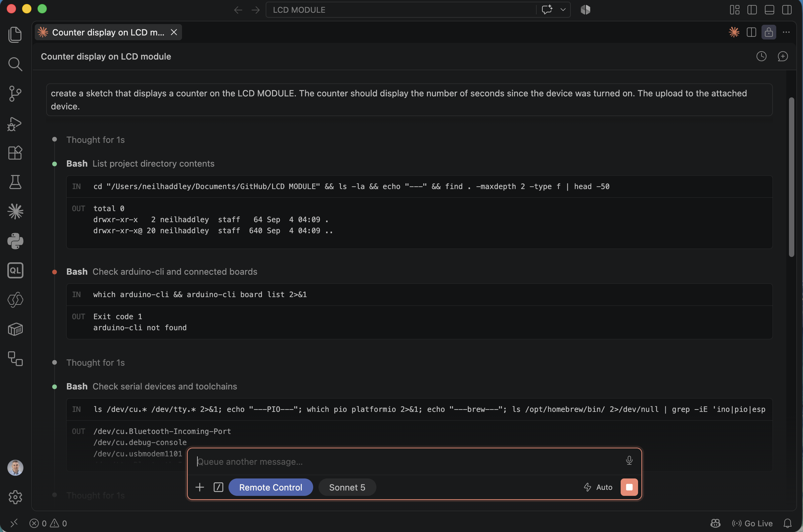Split the editor to the right
803x532 pixels.
tap(751, 32)
